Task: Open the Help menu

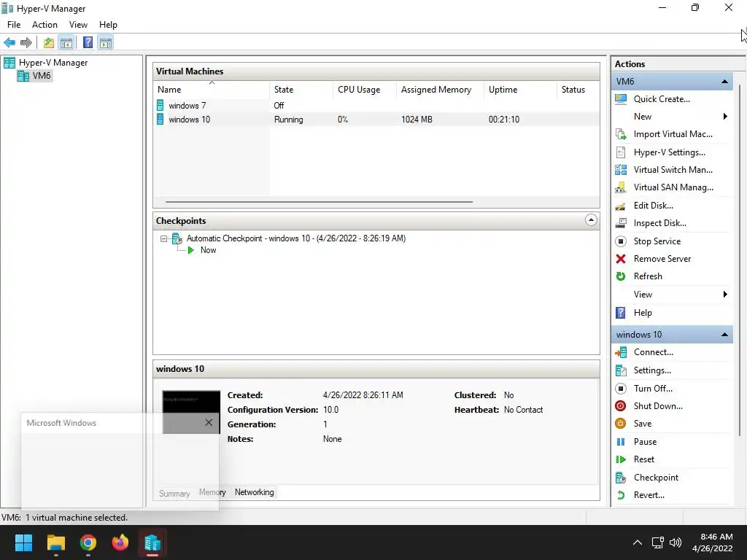Action: [x=108, y=25]
